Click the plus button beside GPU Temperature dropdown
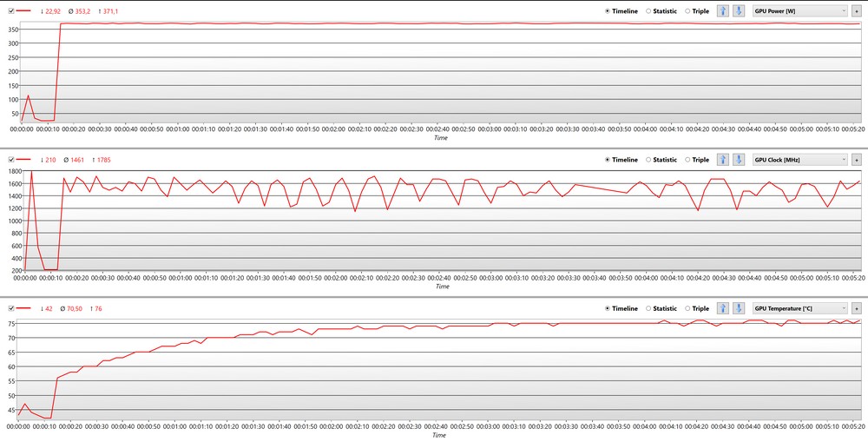868x442 pixels. tap(856, 308)
